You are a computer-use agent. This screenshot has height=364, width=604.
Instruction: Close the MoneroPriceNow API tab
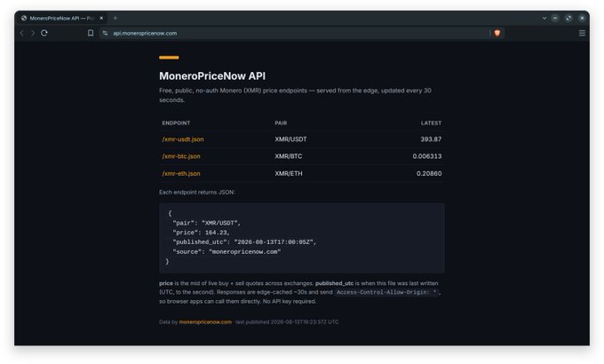coord(101,18)
